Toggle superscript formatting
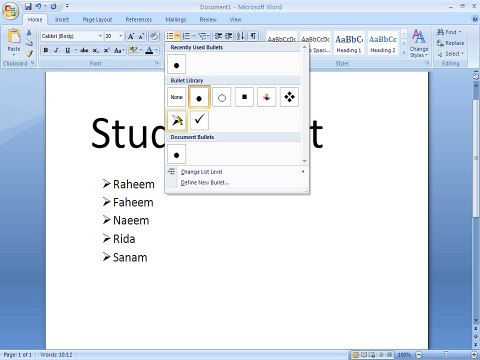The width and height of the screenshot is (480, 360). pos(106,50)
